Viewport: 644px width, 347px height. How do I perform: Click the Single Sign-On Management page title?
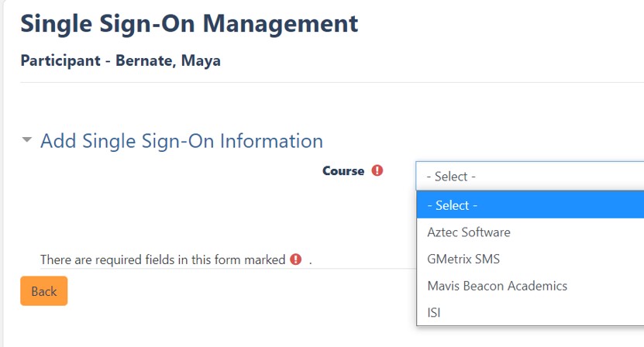(x=189, y=24)
